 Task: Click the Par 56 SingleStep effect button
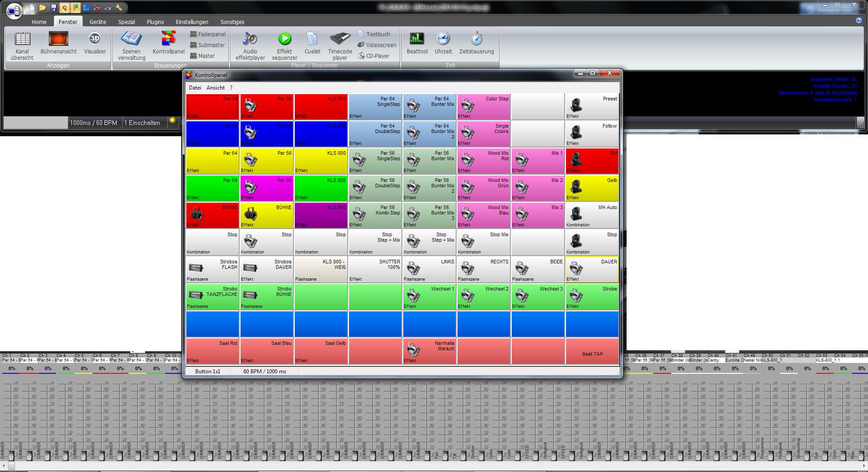[x=375, y=161]
